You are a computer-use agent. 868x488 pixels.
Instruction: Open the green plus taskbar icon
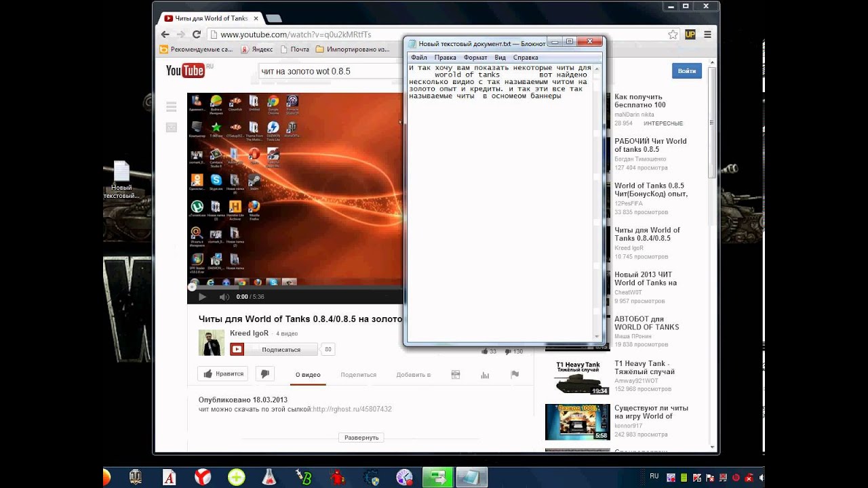(237, 477)
